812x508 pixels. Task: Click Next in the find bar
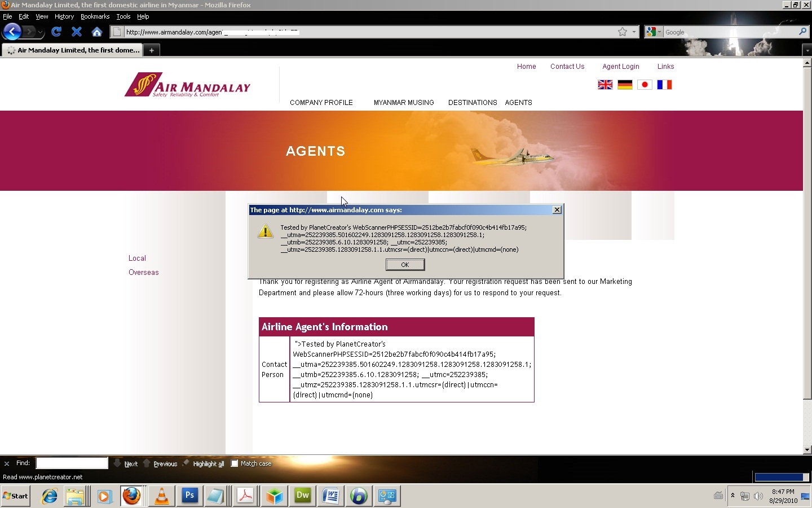126,463
